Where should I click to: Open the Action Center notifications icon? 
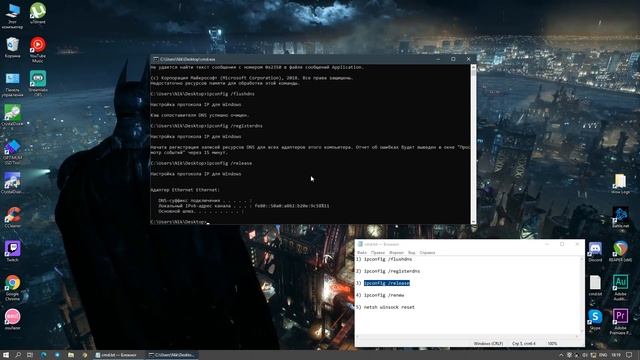coord(629,355)
